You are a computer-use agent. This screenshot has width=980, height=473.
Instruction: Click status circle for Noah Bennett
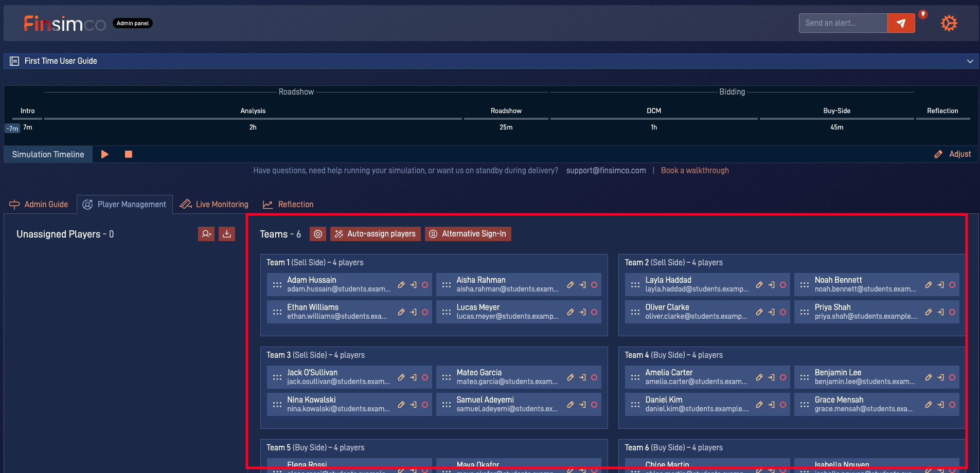tap(952, 285)
